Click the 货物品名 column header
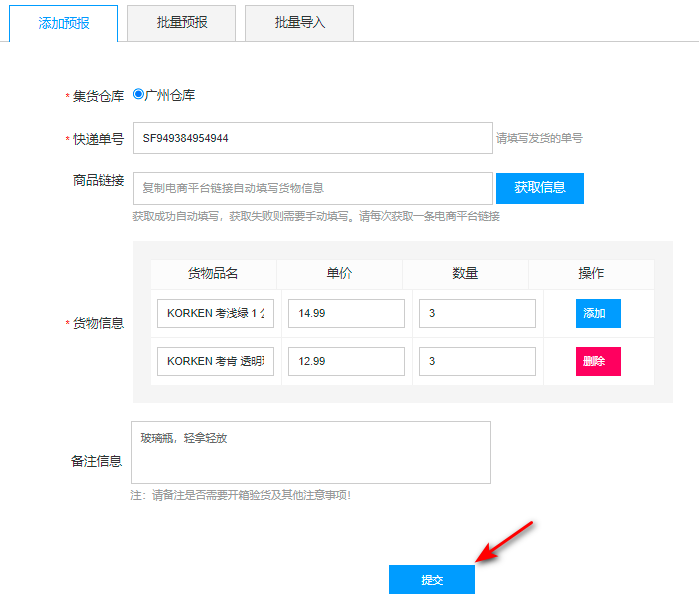The width and height of the screenshot is (699, 606). pos(213,274)
